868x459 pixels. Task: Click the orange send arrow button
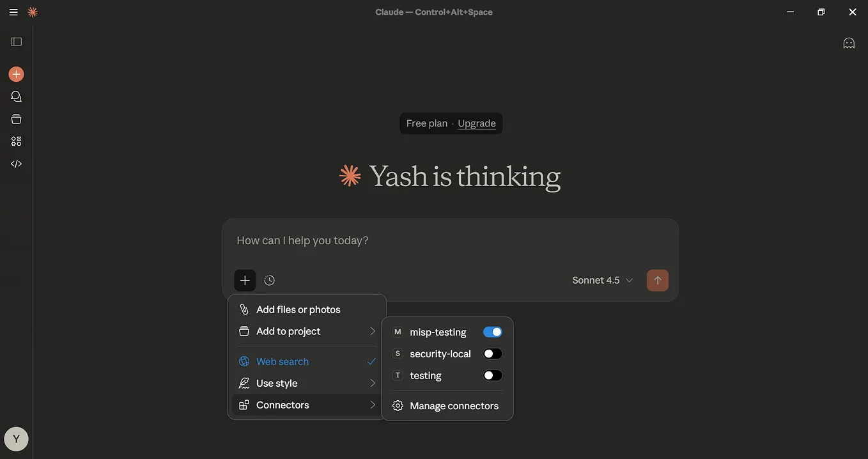tap(658, 280)
